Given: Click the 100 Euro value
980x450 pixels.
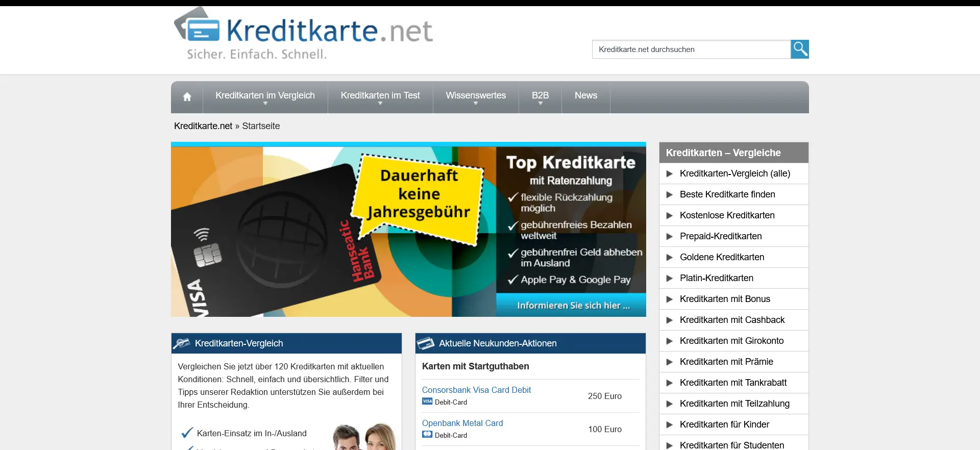Looking at the screenshot, I should tap(605, 429).
